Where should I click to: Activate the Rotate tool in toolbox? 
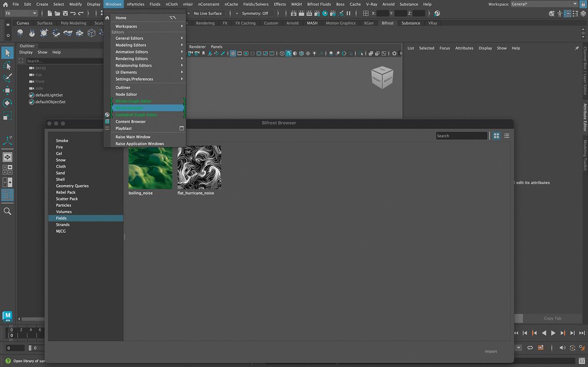point(7,103)
